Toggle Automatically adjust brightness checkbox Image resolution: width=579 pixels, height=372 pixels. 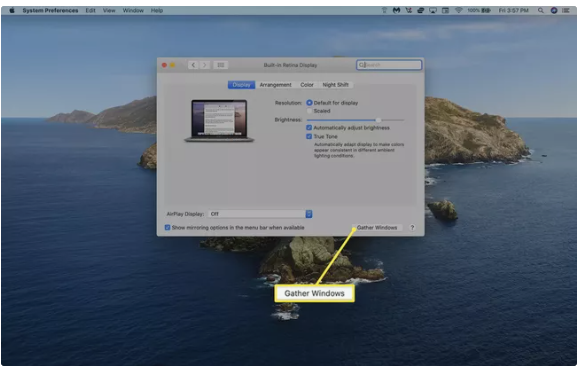pos(309,128)
